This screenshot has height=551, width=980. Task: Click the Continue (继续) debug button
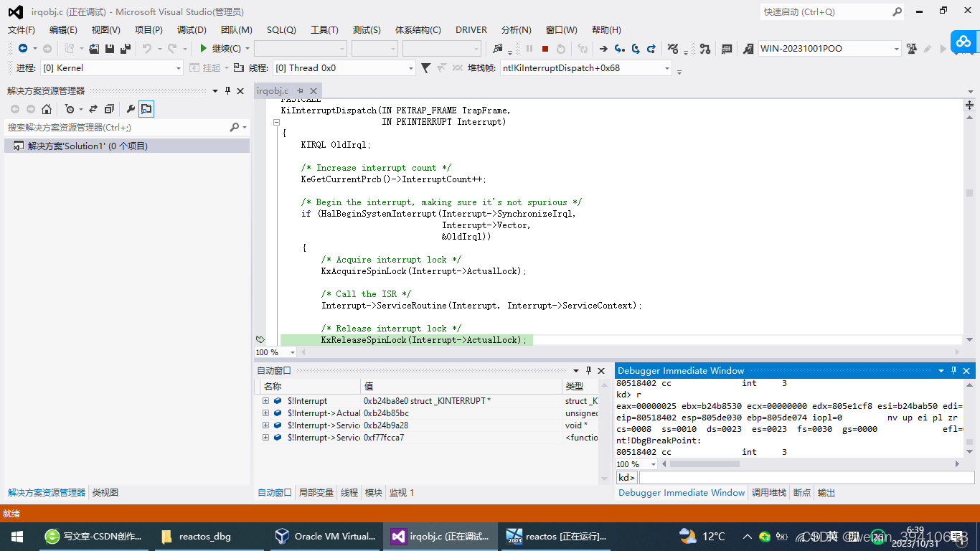click(x=220, y=48)
